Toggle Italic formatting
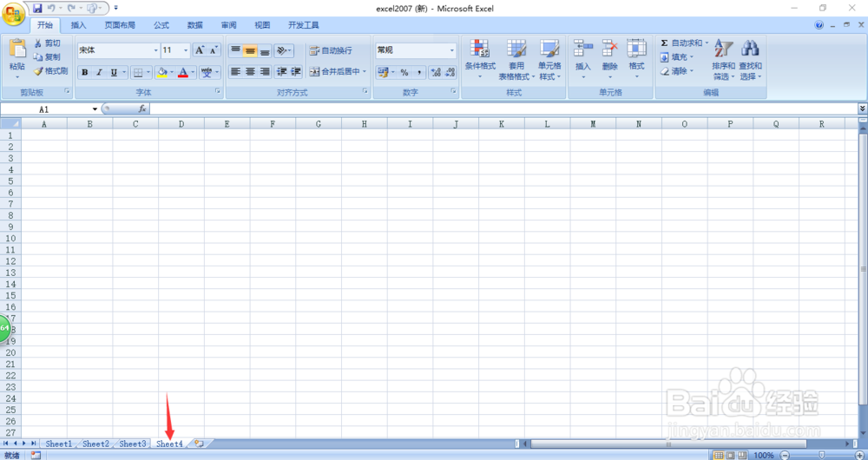The image size is (868, 460). point(99,73)
